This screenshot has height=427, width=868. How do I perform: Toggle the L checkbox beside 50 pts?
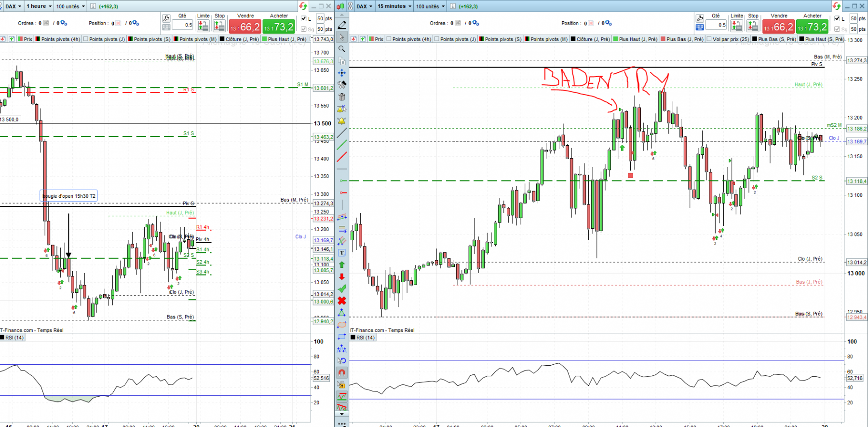coord(303,19)
